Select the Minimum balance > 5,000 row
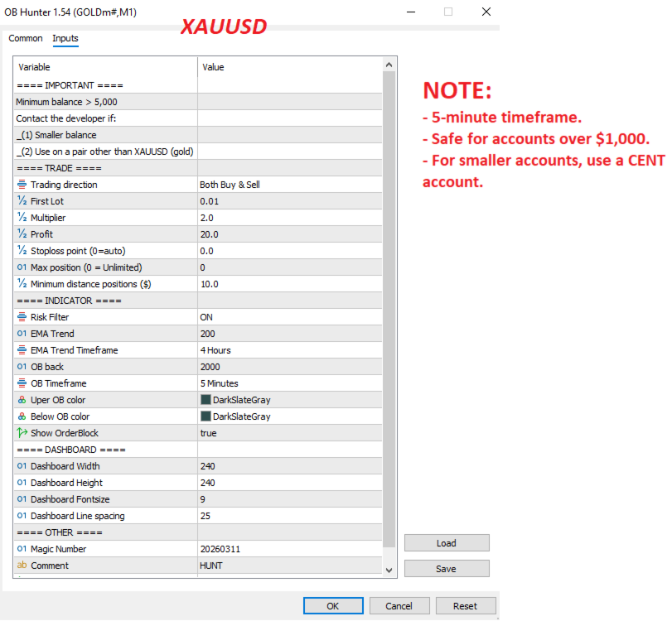Image resolution: width=672 pixels, height=621 pixels. [x=198, y=102]
